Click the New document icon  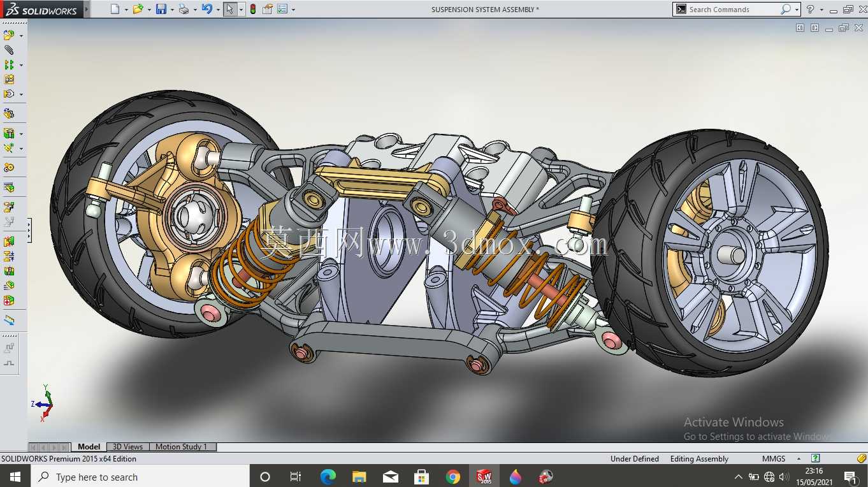click(115, 9)
